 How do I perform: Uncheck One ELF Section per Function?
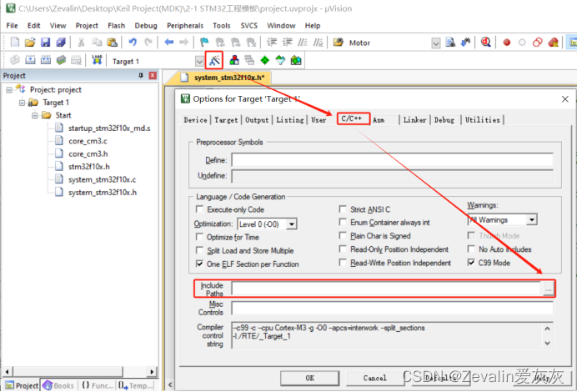[x=199, y=264]
